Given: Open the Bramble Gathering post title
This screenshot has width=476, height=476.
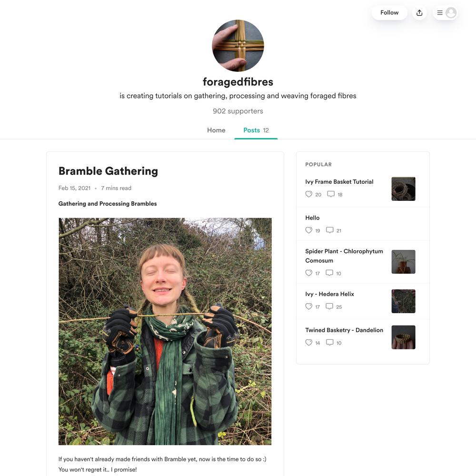Looking at the screenshot, I should 108,171.
